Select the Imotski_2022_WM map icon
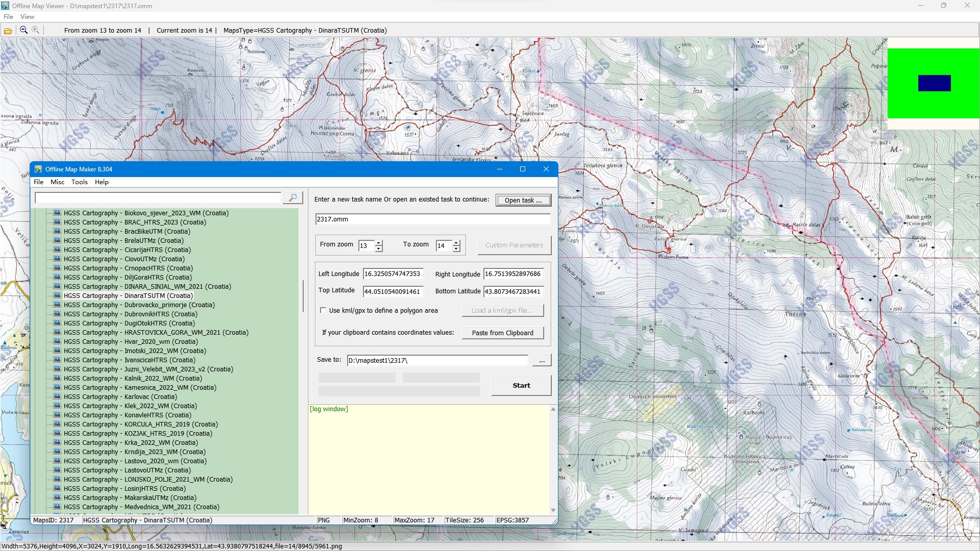The width and height of the screenshot is (980, 551). tap(57, 350)
